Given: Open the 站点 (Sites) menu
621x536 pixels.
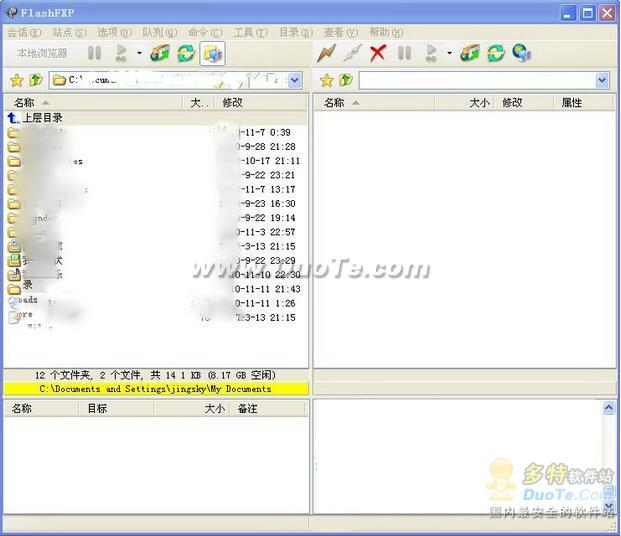Looking at the screenshot, I should point(69,32).
